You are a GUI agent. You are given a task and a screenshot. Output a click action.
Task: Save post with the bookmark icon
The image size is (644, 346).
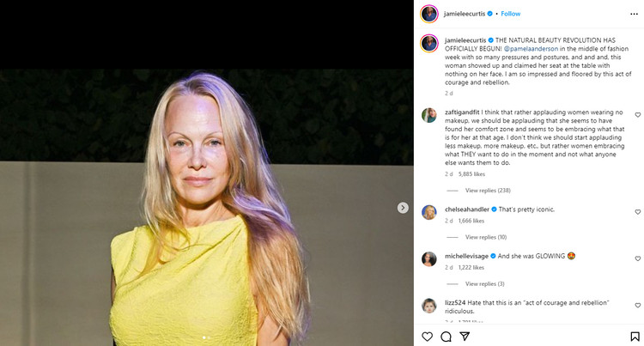pos(635,337)
